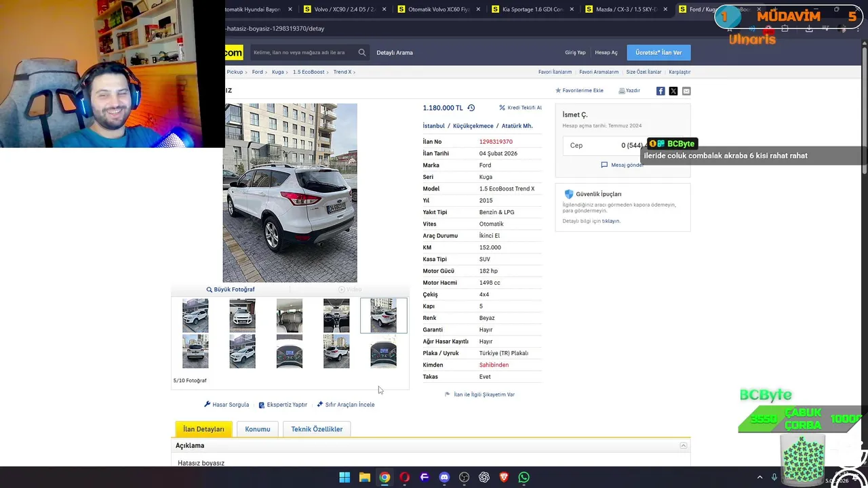Screen dimensions: 868x488
Task: Select the rear seats interior thumbnail
Action: 290,316
